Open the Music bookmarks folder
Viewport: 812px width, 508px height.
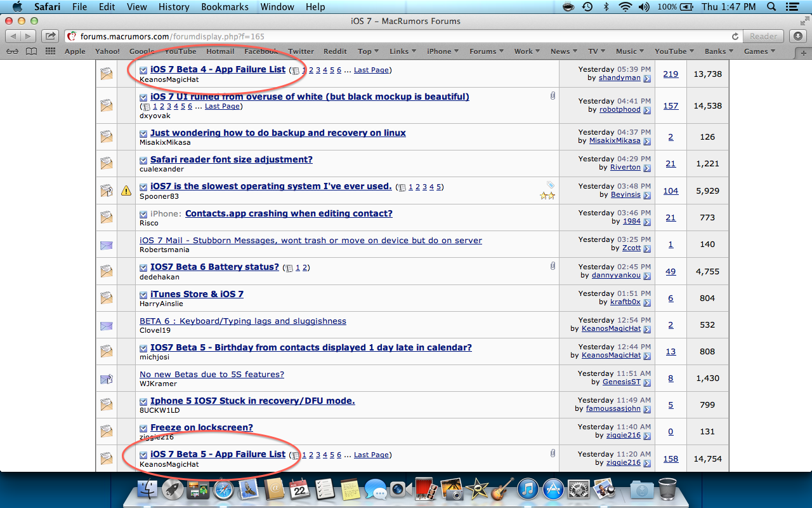(630, 51)
